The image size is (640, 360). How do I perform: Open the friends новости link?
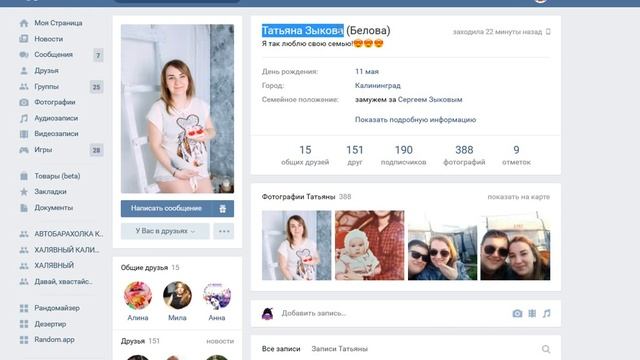click(220, 341)
